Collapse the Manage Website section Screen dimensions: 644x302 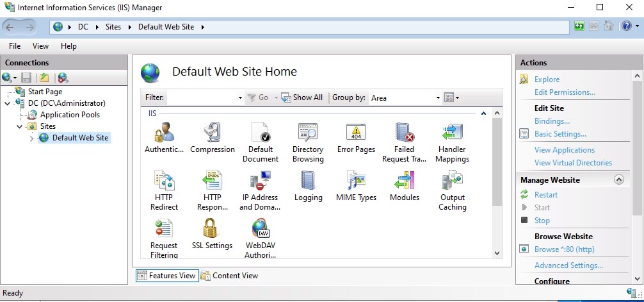pos(618,180)
